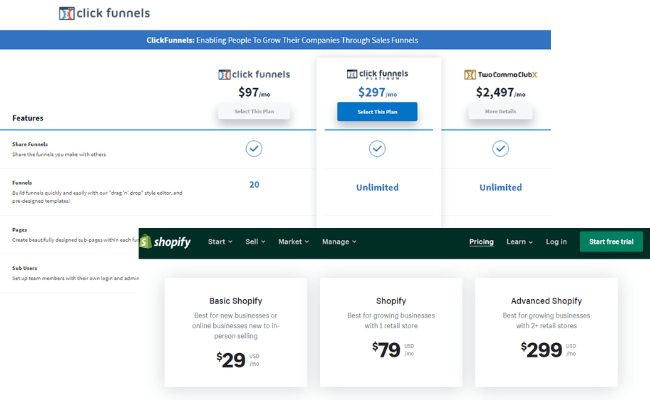
Task: Click the Sub Users feature label
Action: [24, 268]
